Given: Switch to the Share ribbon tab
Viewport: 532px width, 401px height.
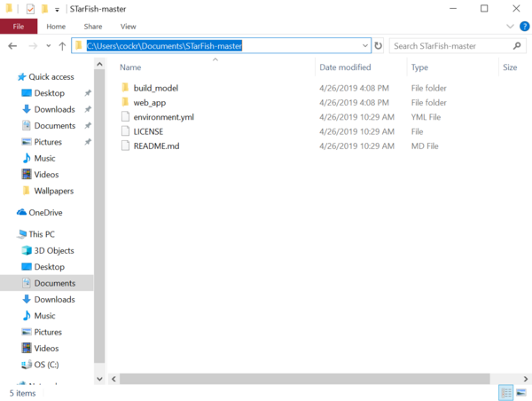Looking at the screenshot, I should pyautogui.click(x=93, y=27).
